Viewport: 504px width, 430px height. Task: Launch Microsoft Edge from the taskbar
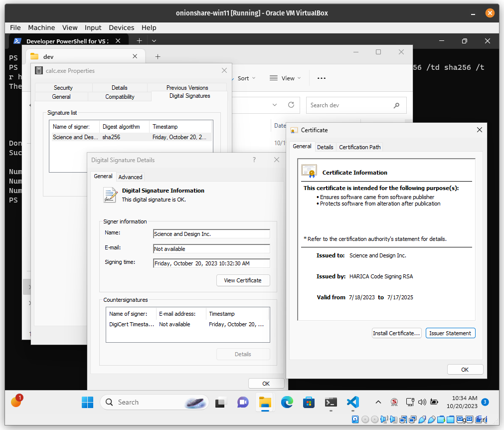coord(287,402)
